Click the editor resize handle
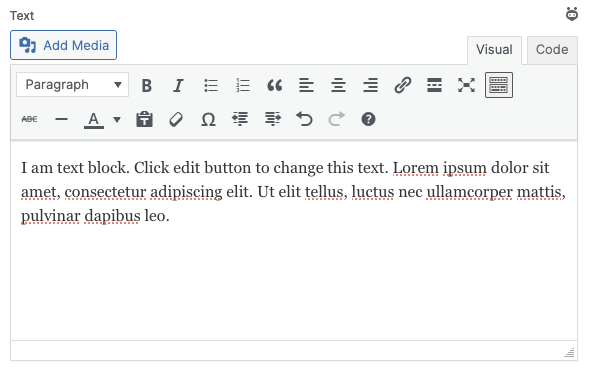This screenshot has width=589, height=373. pos(569,352)
